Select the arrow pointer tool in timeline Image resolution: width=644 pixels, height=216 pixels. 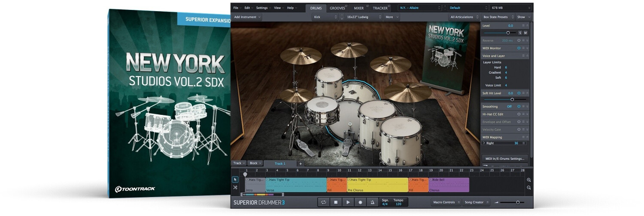(235, 180)
